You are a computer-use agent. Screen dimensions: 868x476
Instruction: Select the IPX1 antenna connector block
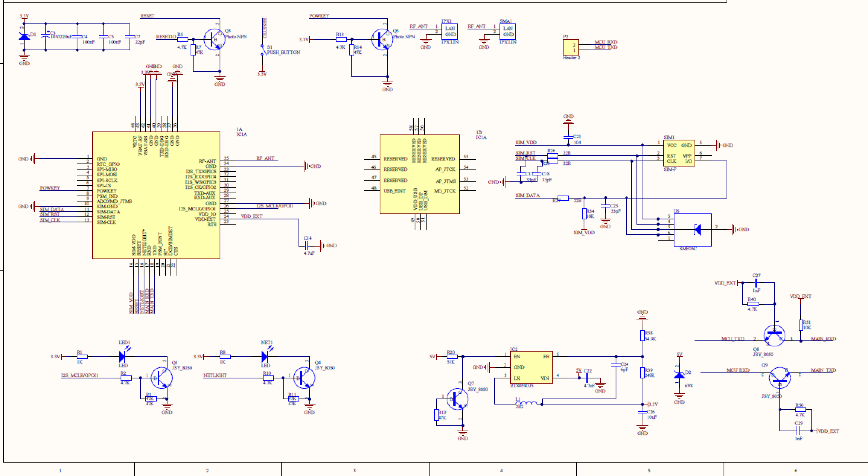pyautogui.click(x=449, y=32)
